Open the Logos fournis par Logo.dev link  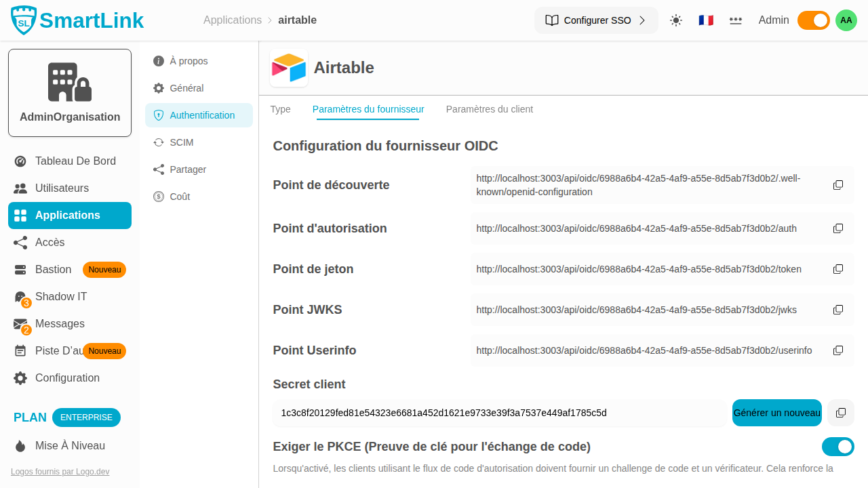[60, 472]
